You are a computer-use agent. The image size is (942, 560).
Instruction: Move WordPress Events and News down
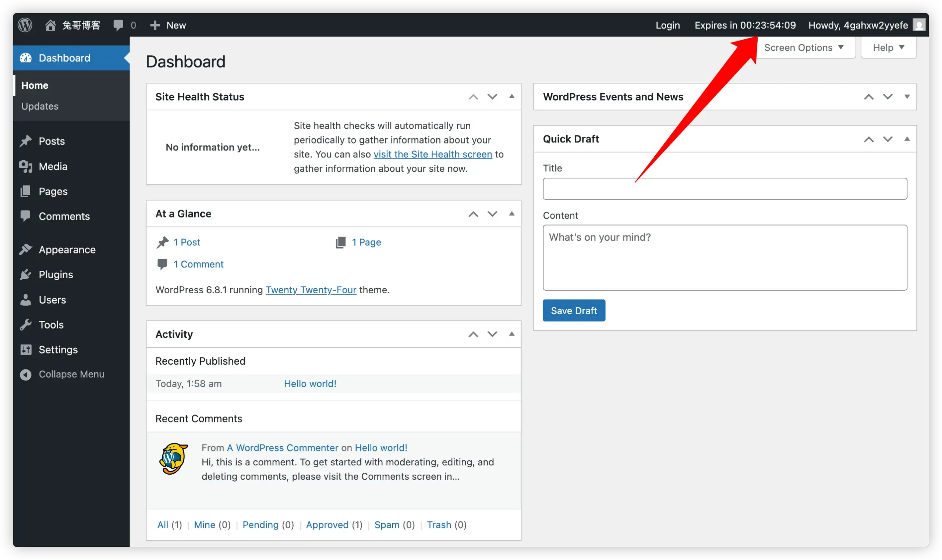(888, 97)
